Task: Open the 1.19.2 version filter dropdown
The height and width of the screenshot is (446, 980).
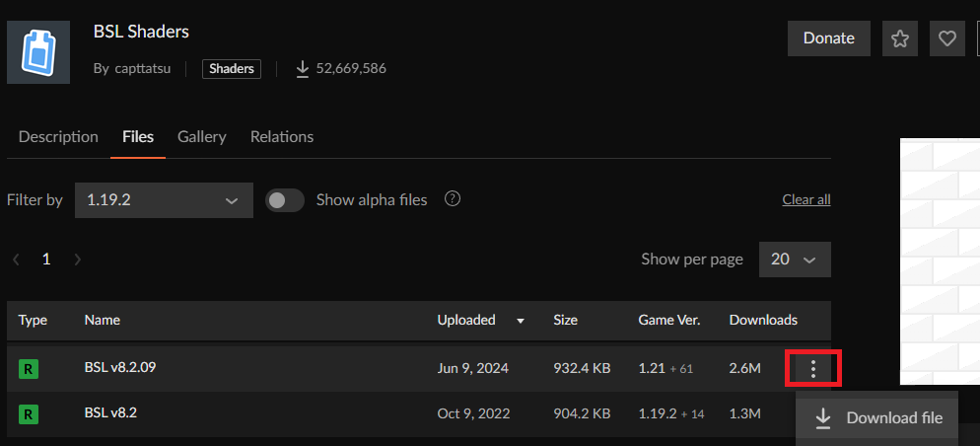Action: point(163,200)
